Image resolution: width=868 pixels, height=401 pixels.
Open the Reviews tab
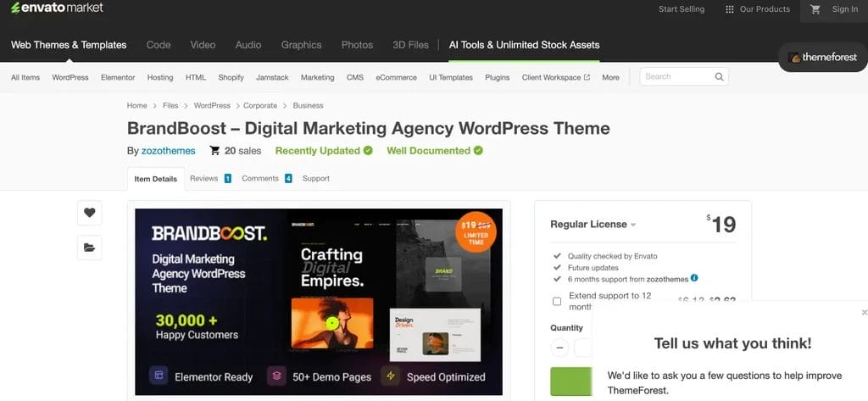pos(210,178)
